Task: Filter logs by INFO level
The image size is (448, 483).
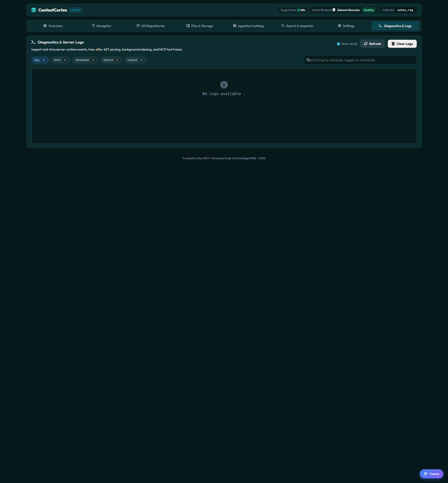Action: pos(60,60)
